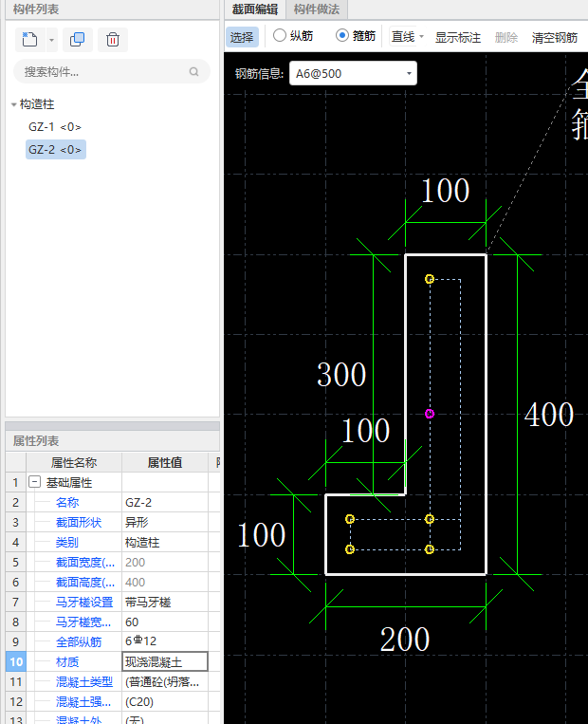Click the 删除 button
The height and width of the screenshot is (724, 588).
click(505, 37)
